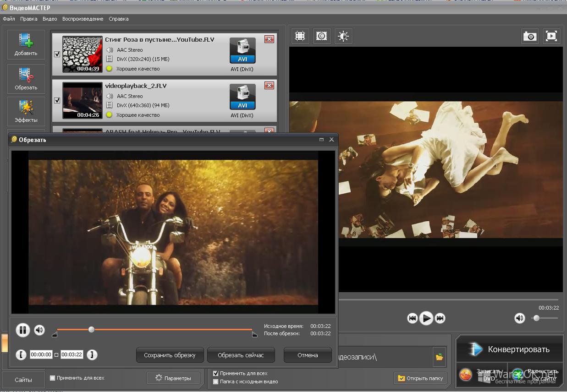Viewport: 567px width, 392px height.
Task: Click Хорошее качество for Стинг video
Action: pyautogui.click(x=138, y=69)
